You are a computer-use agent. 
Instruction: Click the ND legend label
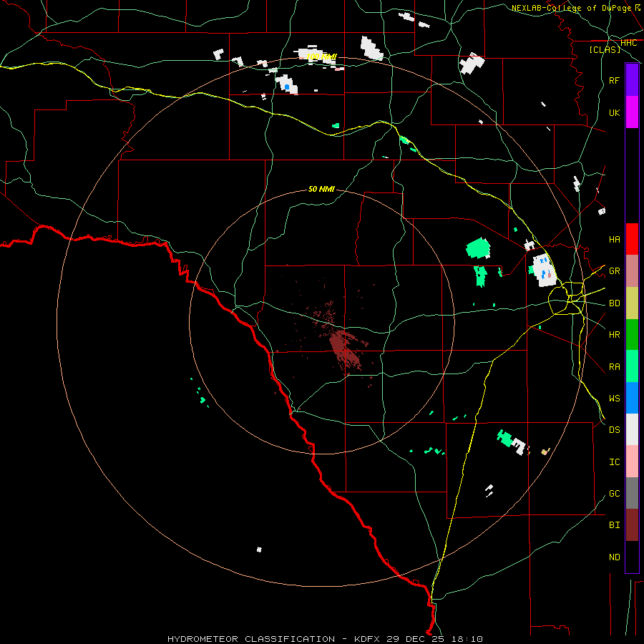(614, 557)
